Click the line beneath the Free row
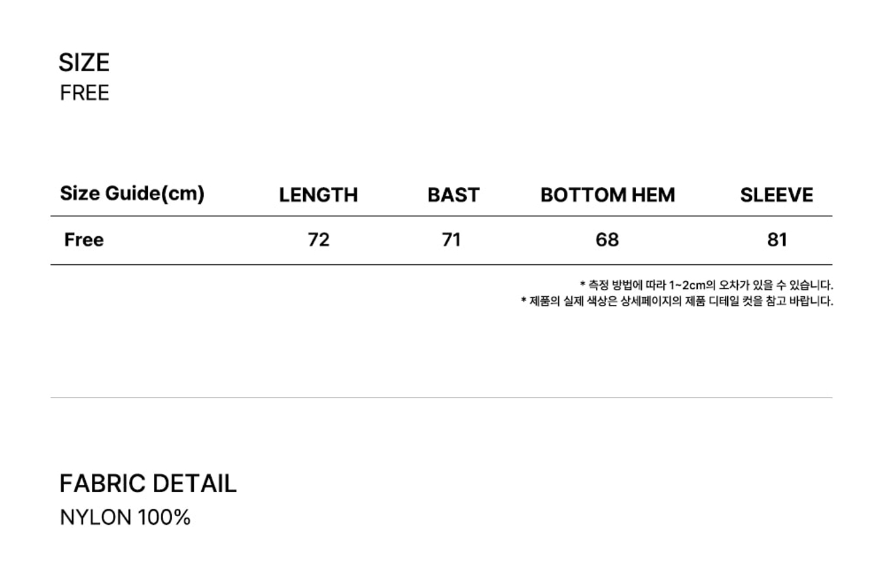The image size is (881, 588). point(441,265)
